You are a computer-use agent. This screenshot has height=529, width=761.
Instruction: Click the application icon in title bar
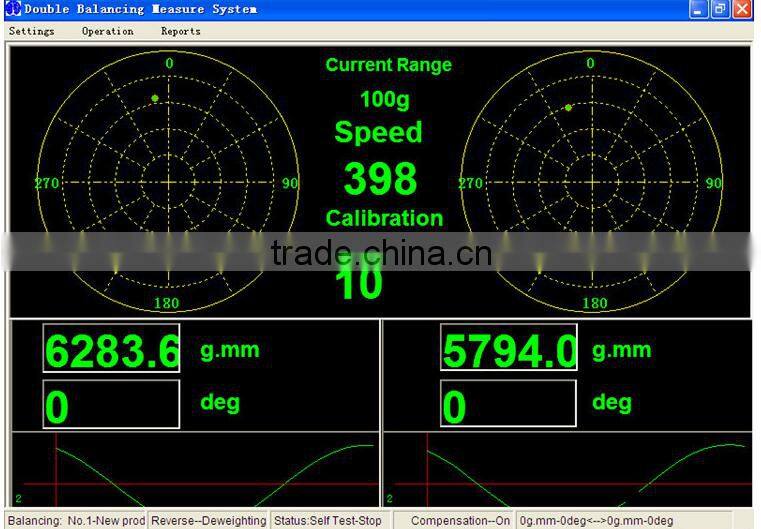pyautogui.click(x=12, y=9)
